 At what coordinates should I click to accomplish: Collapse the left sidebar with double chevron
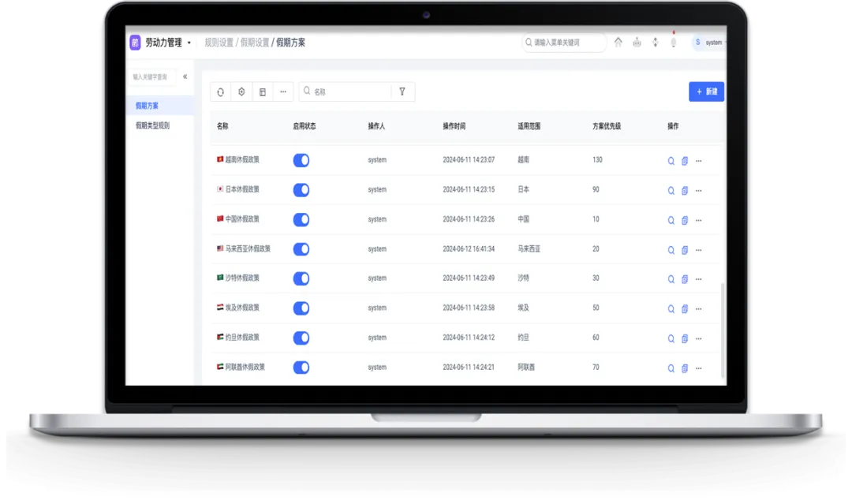[185, 77]
